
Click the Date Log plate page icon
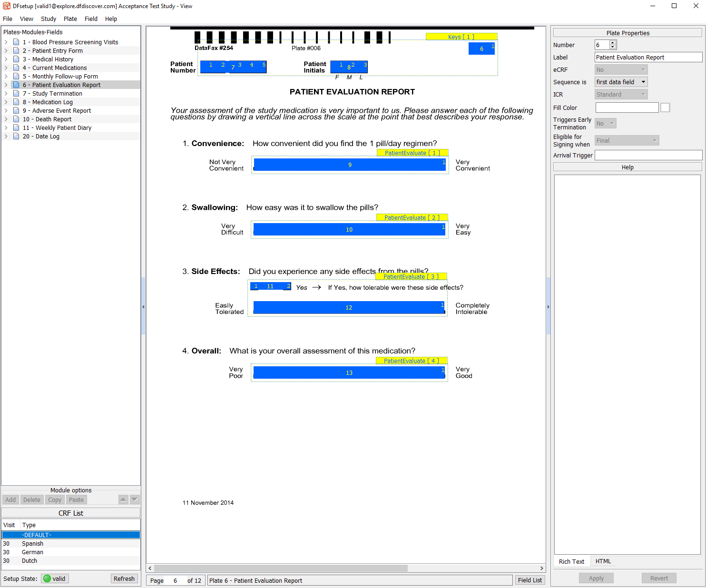pos(16,137)
